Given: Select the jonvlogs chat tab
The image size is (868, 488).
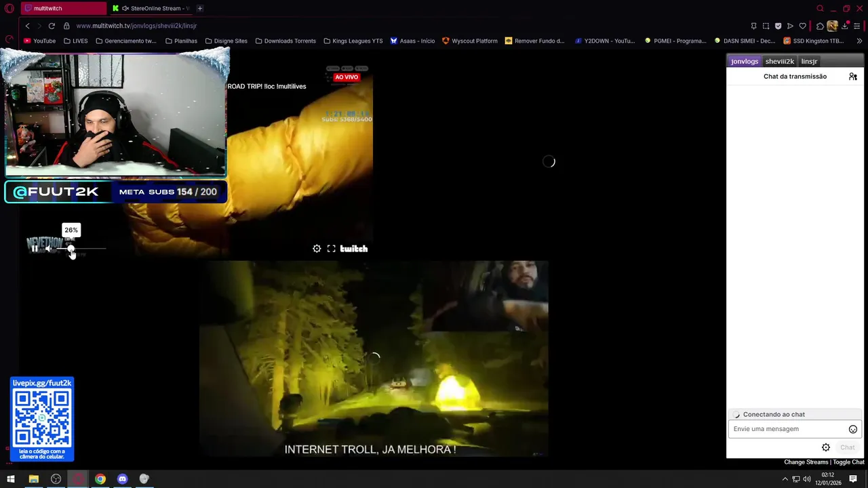Looking at the screenshot, I should (x=745, y=61).
